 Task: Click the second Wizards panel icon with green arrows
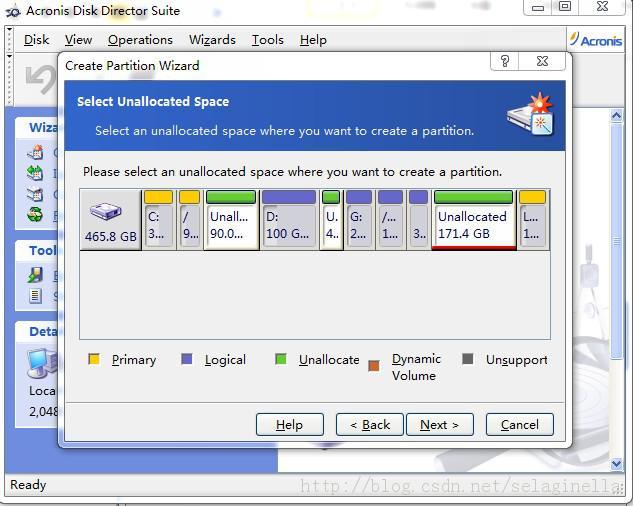pos(35,173)
